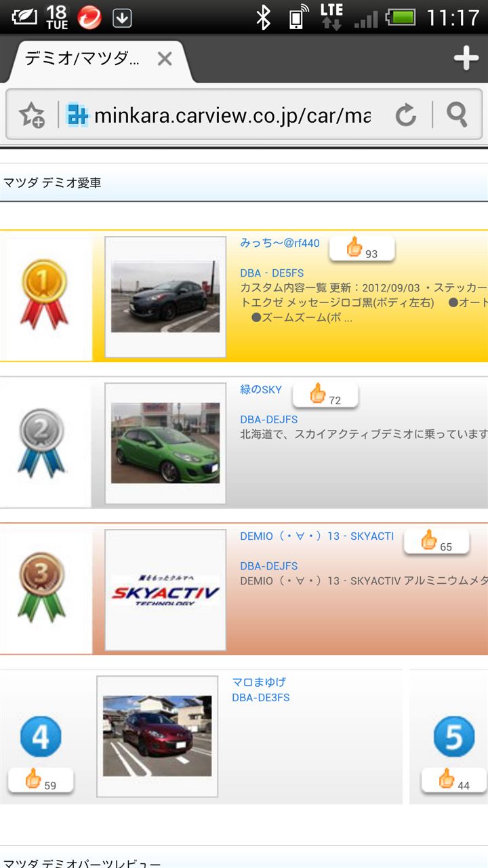Tap the blue number 4 rank badge
Viewport: 488px width, 868px height.
pyautogui.click(x=41, y=737)
